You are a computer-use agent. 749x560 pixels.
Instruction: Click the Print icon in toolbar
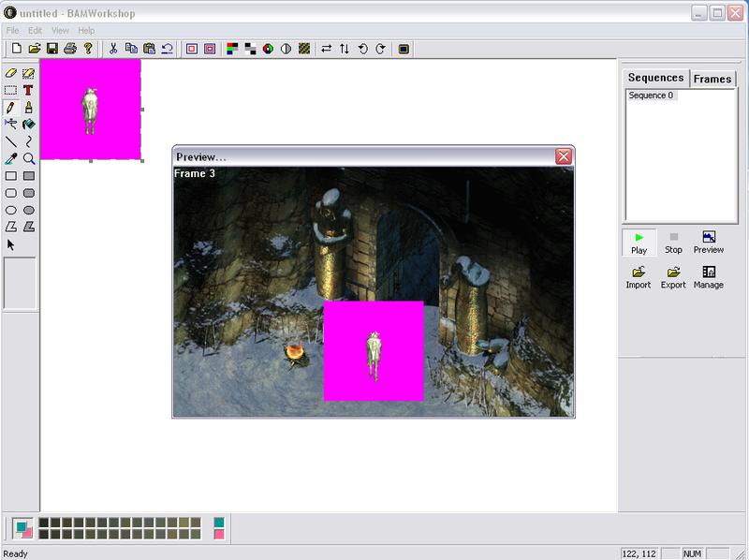70,49
